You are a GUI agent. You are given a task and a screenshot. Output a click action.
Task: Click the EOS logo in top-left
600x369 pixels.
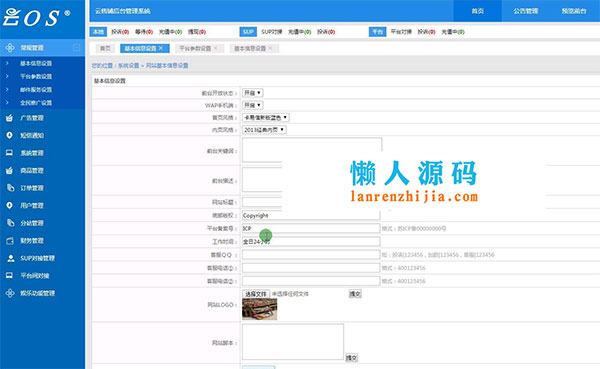pos(36,18)
